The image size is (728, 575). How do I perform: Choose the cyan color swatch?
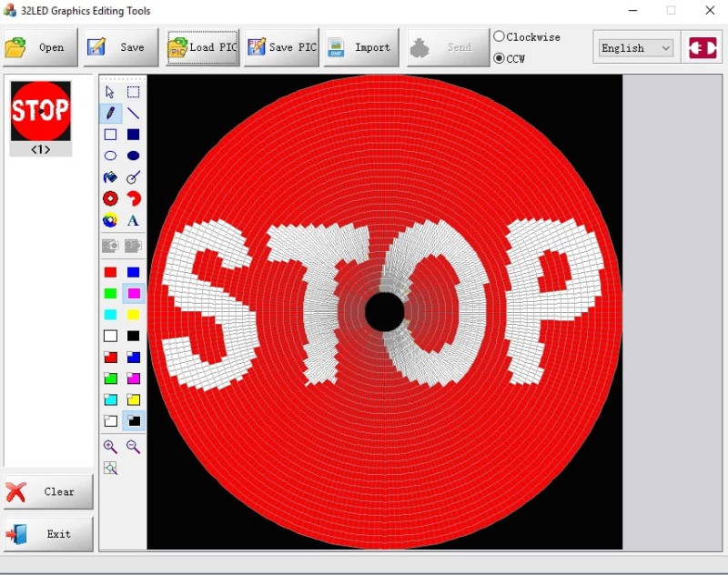click(x=110, y=315)
